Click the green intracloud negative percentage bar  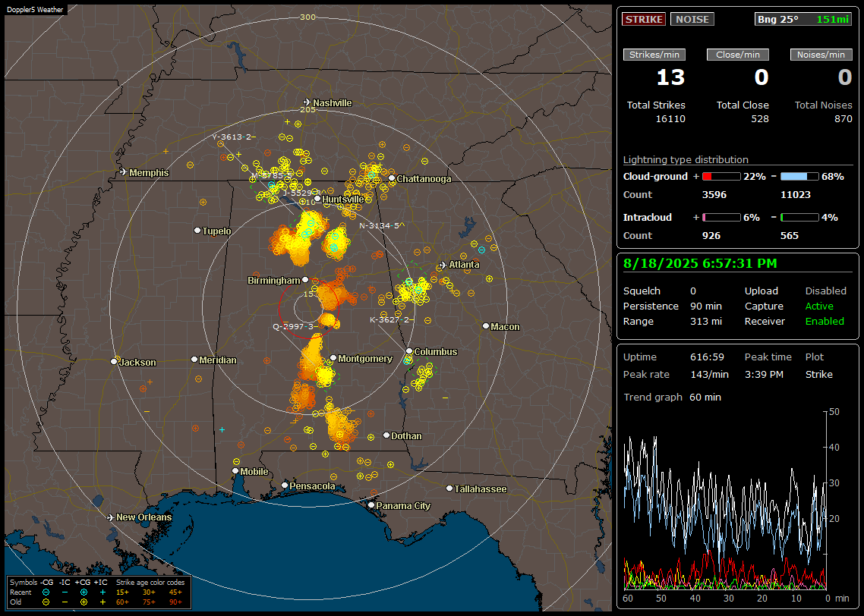pyautogui.click(x=799, y=218)
